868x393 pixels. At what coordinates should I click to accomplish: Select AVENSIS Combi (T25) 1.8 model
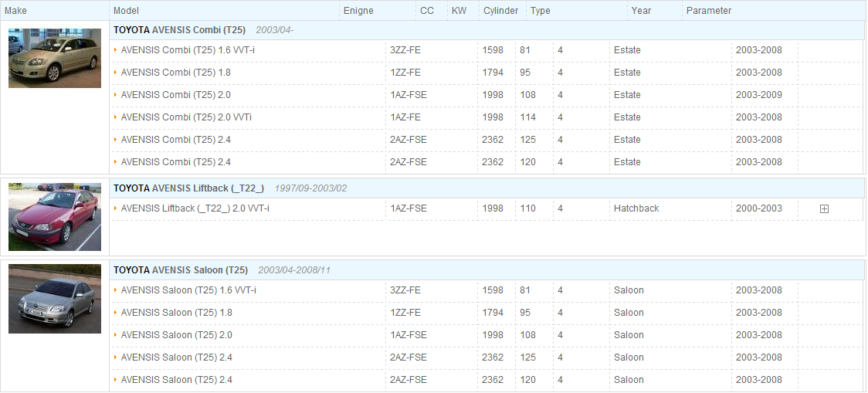[x=176, y=73]
